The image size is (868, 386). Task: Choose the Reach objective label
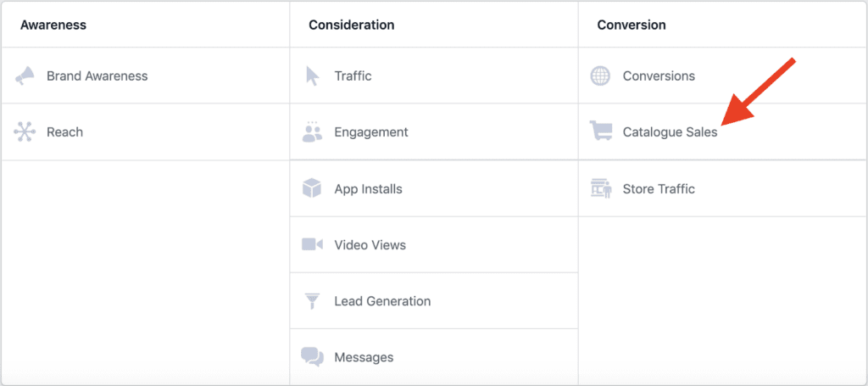64,132
